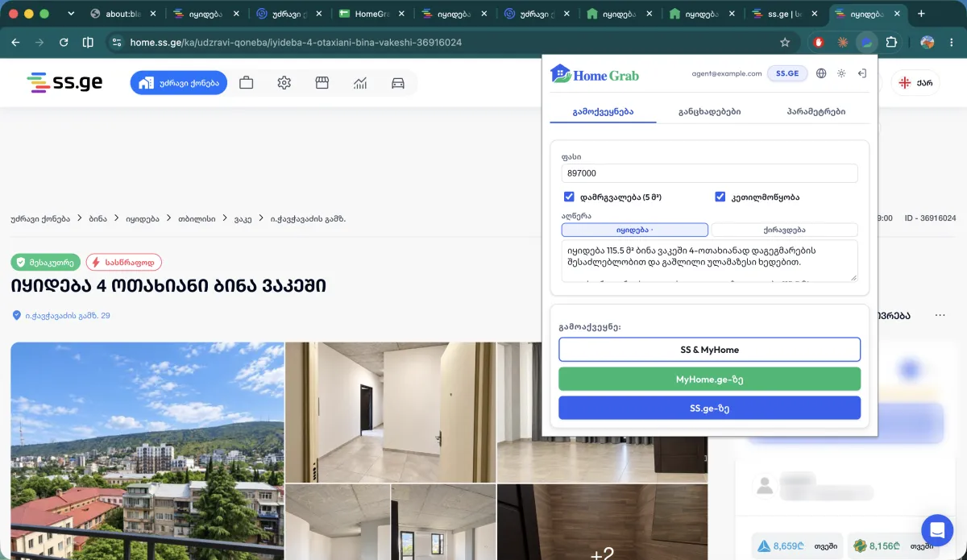Click the active Home Grab extension icon

pos(866,42)
